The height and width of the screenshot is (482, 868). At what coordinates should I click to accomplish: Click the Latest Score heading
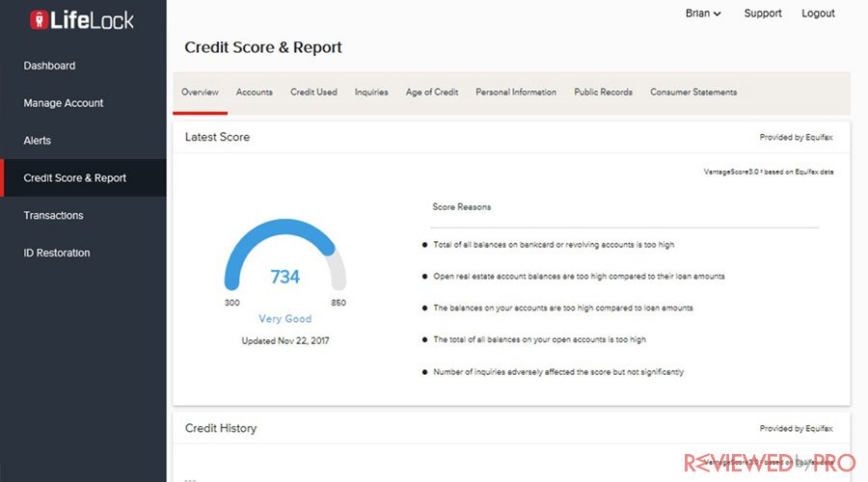coord(217,137)
